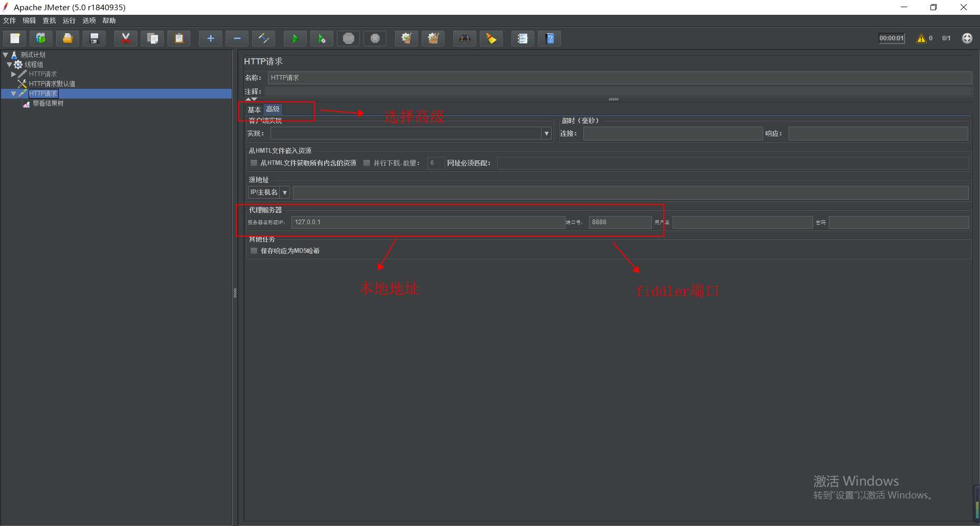This screenshot has height=526, width=980.
Task: Click the source address text field
Action: coord(630,193)
